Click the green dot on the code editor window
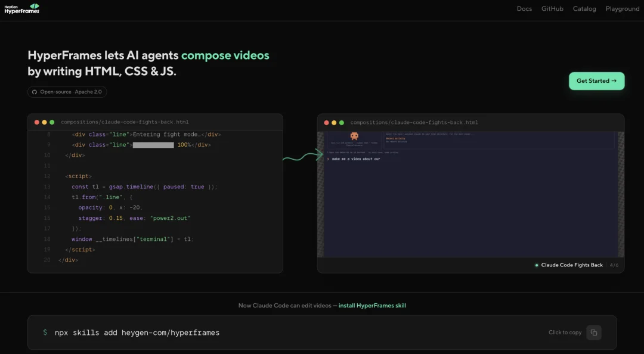This screenshot has height=354, width=644. click(x=52, y=122)
